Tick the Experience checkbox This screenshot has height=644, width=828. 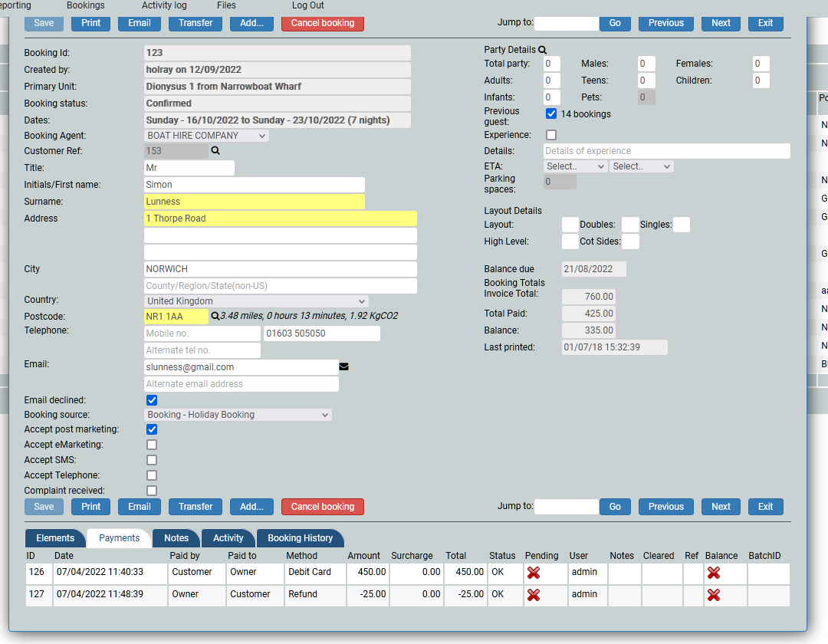point(551,135)
